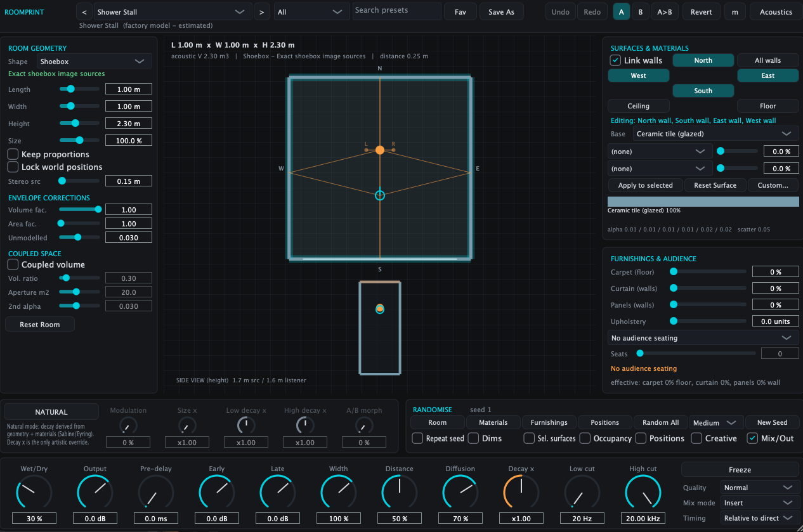The height and width of the screenshot is (532, 803).
Task: Enable Coupled volume checkbox
Action: coord(13,264)
